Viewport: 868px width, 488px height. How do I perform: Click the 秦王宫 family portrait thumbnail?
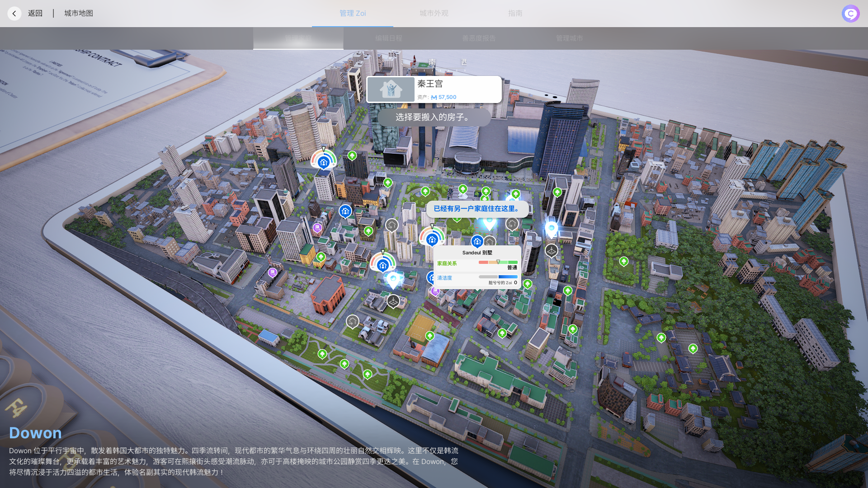[x=391, y=89]
